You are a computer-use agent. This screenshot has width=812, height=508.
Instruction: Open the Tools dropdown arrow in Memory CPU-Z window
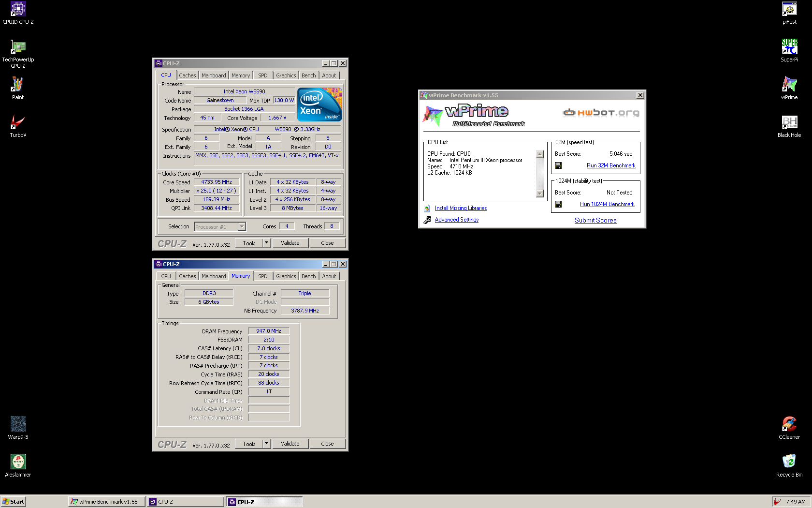coord(266,444)
